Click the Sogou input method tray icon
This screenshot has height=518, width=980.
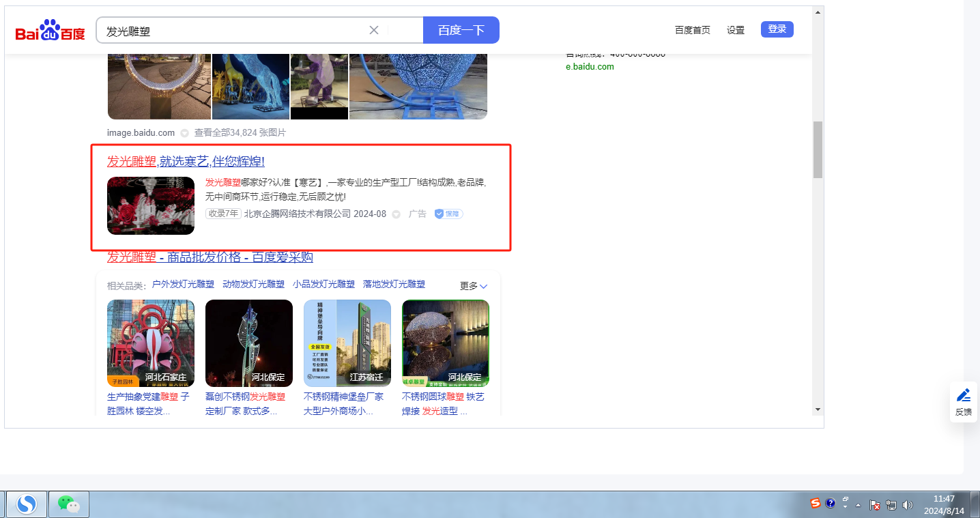pyautogui.click(x=816, y=504)
